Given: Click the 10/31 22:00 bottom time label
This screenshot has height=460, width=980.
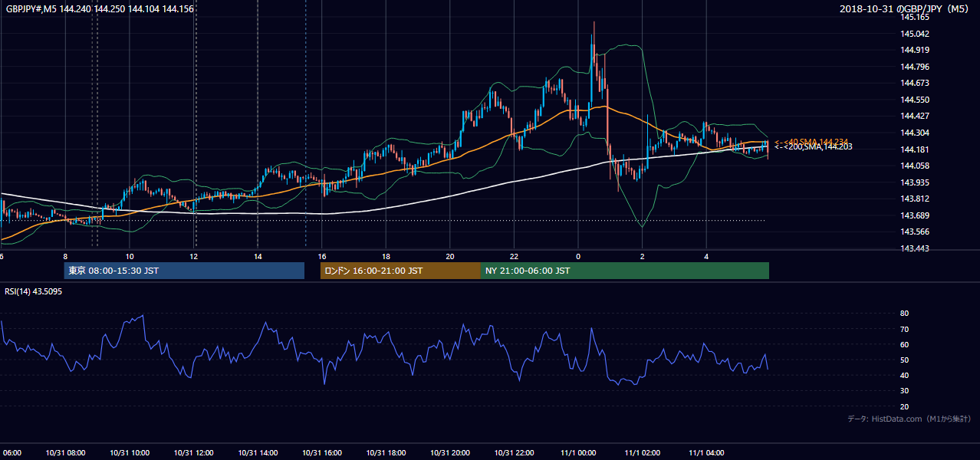Looking at the screenshot, I should (x=514, y=453).
